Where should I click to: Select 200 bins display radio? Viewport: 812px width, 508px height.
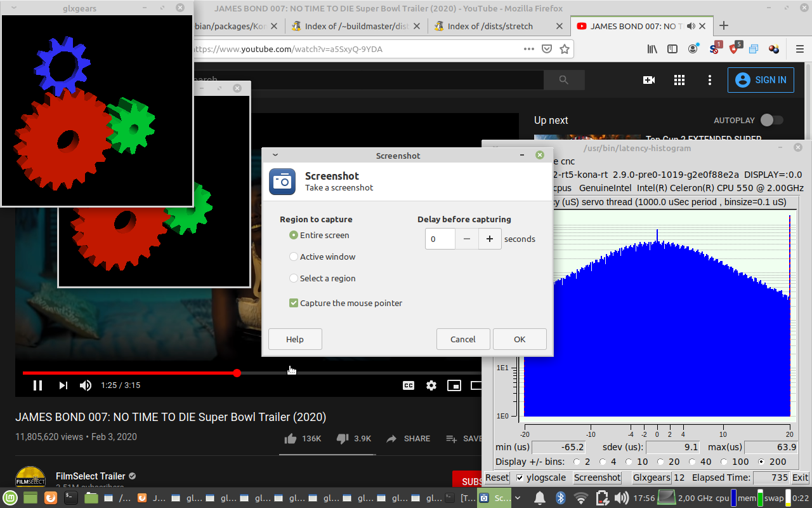[x=761, y=462]
